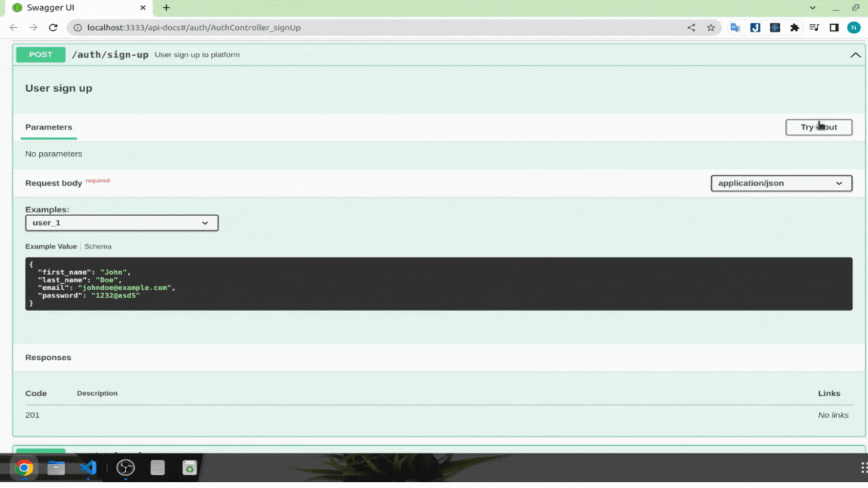Viewport: 868px width, 488px height.
Task: Open the Google Translate extension
Action: (735, 28)
